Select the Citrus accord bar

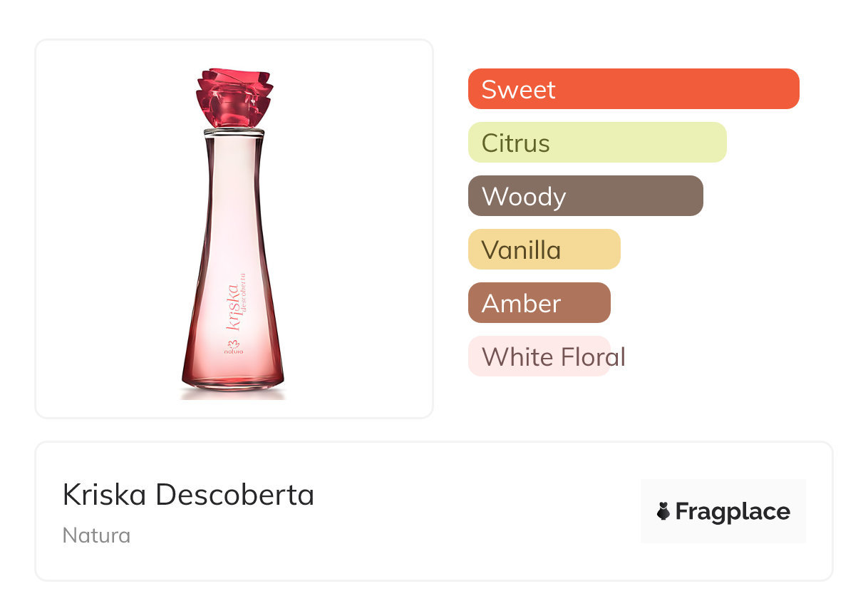tap(596, 143)
